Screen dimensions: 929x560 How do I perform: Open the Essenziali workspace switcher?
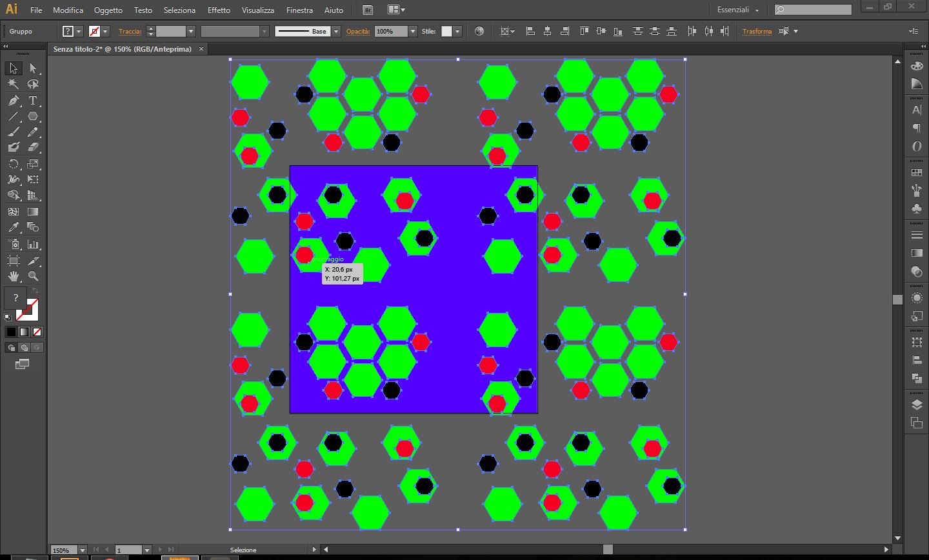click(x=738, y=10)
